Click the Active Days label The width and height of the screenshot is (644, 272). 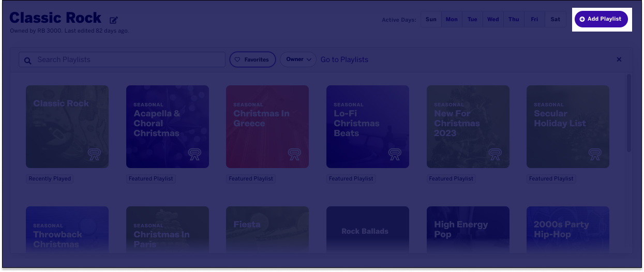coord(399,20)
